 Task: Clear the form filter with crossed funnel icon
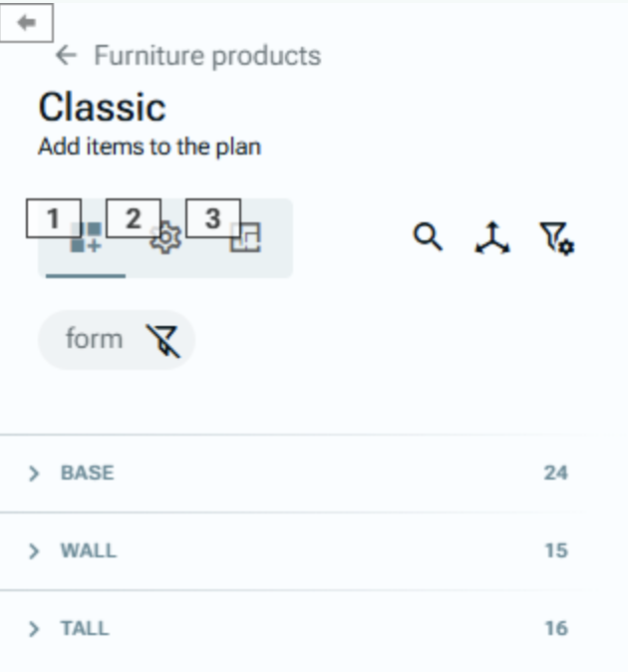[161, 341]
